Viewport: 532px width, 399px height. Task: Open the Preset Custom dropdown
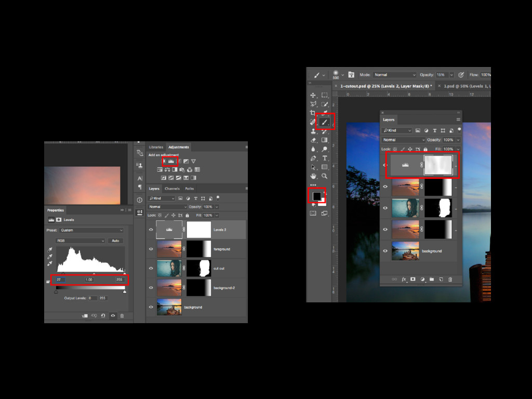91,230
